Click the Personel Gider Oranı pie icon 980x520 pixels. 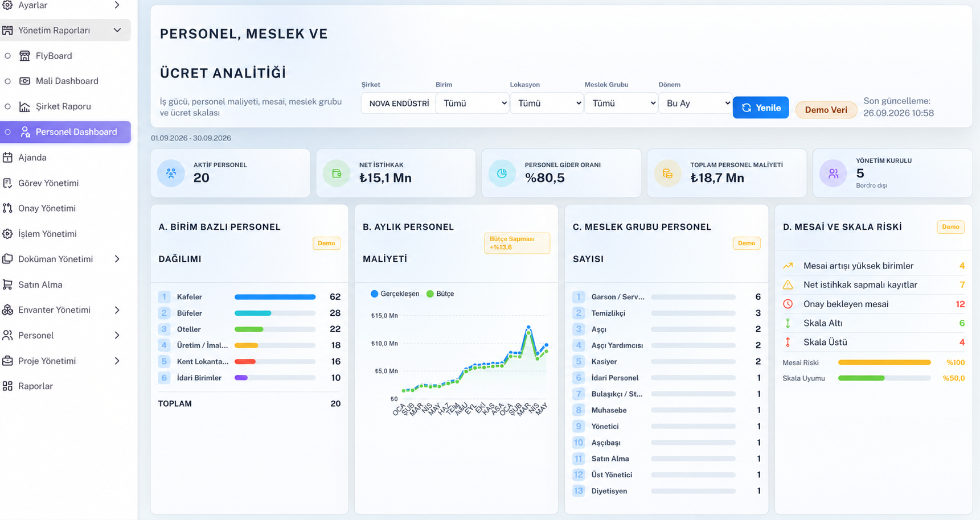click(502, 174)
